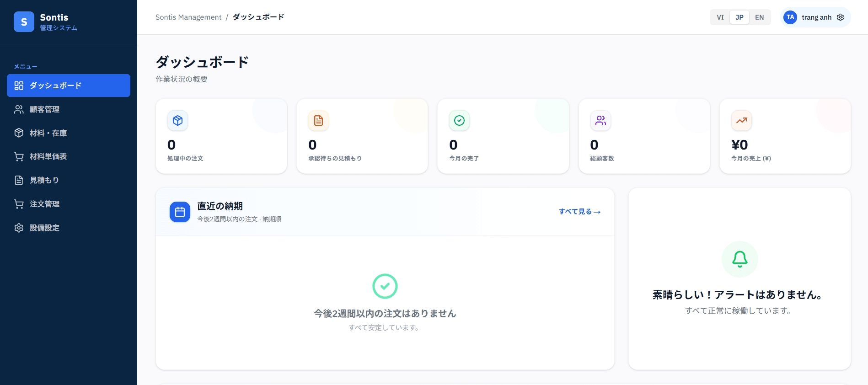868x385 pixels.
Task: Open 注文管理 in the sidebar
Action: click(x=69, y=204)
